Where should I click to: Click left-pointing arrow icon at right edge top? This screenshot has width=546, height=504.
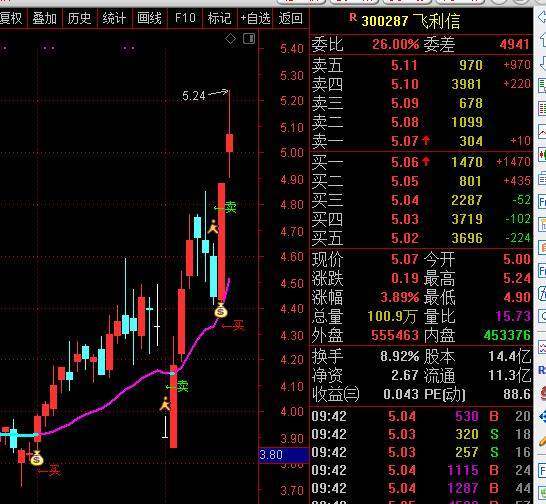pos(542,17)
